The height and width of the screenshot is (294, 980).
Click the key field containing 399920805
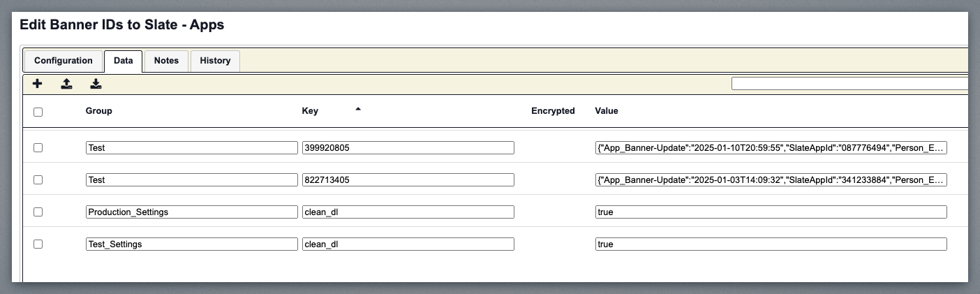[408, 148]
